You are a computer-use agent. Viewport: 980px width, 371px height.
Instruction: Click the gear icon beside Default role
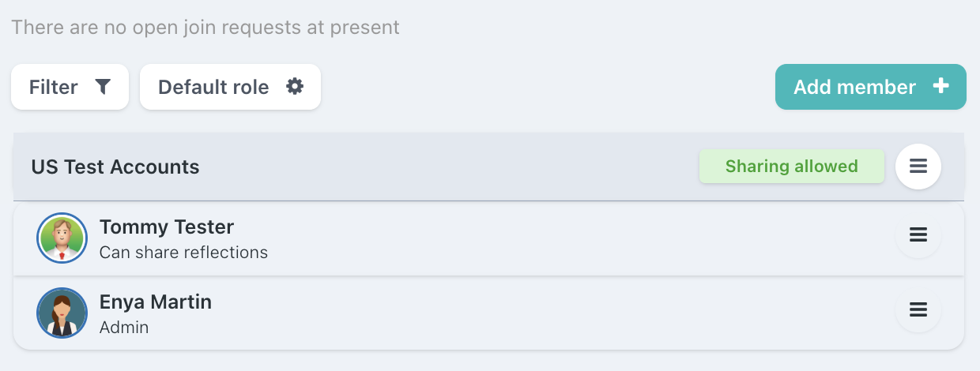(295, 87)
